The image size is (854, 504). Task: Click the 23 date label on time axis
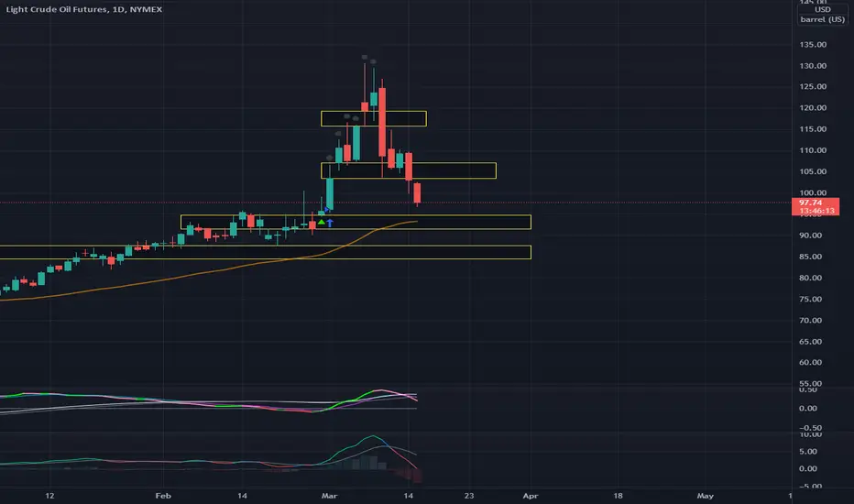click(469, 496)
